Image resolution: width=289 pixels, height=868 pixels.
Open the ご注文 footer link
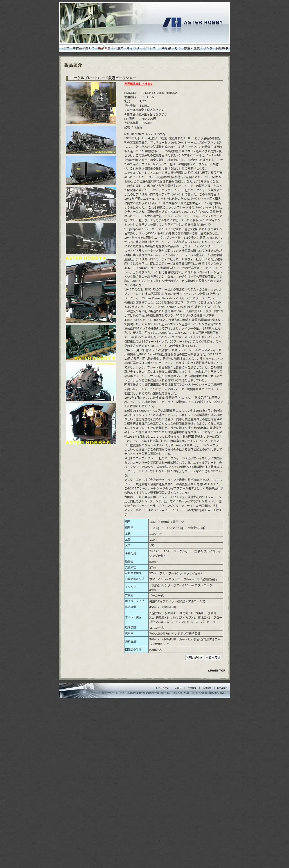coord(178,688)
